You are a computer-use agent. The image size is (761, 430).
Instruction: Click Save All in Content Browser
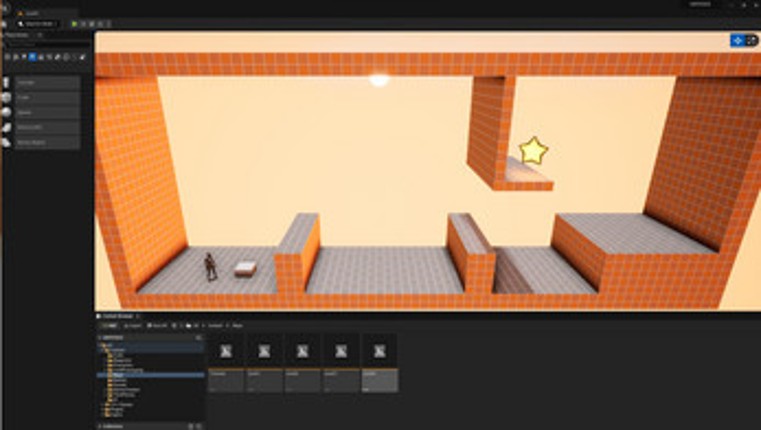157,326
